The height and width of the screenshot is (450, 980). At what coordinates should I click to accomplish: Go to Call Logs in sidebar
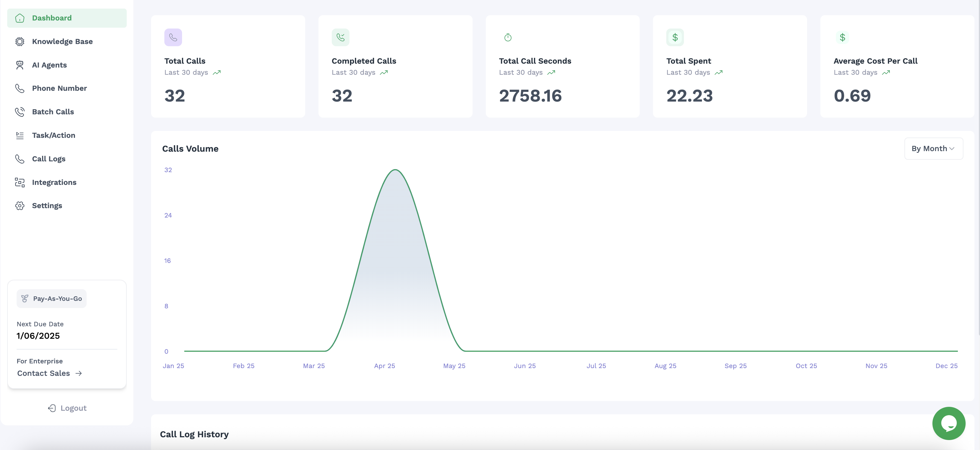pos(49,159)
